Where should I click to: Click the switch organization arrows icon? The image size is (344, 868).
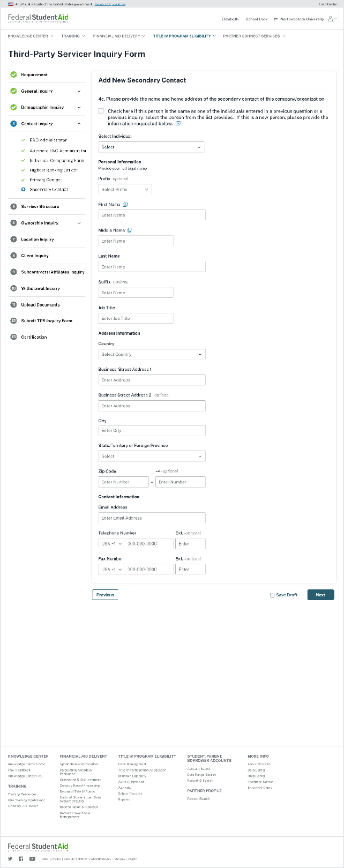[275, 19]
